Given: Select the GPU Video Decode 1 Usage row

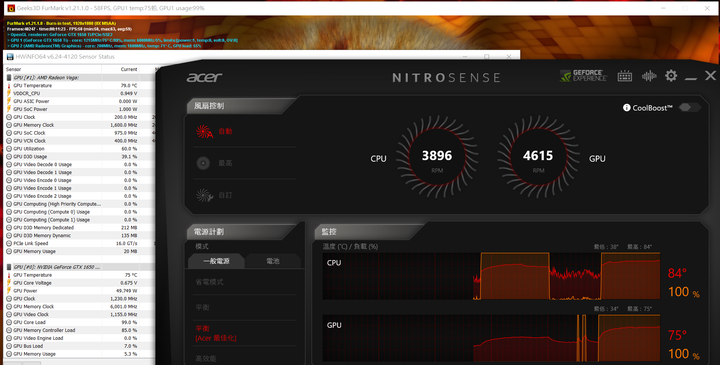Looking at the screenshot, I should click(x=78, y=172).
